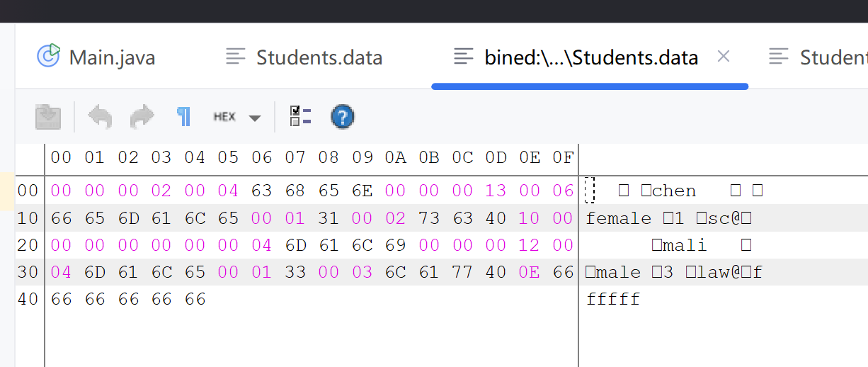Click the 'female' text in preview pane
This screenshot has width=868, height=367.
618,218
